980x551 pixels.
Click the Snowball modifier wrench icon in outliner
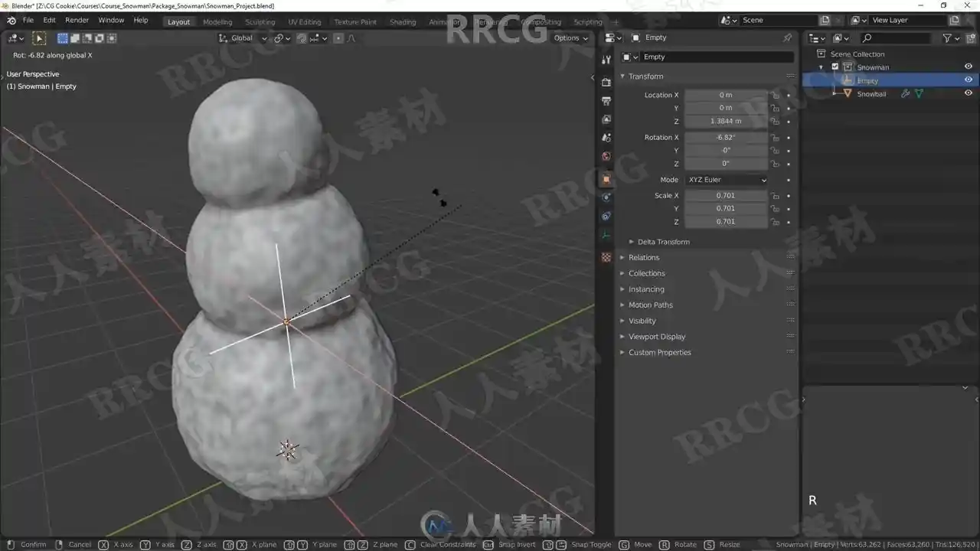pos(905,94)
